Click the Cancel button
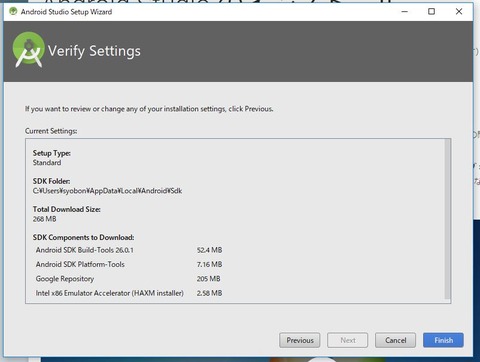The width and height of the screenshot is (480, 362). 395,340
